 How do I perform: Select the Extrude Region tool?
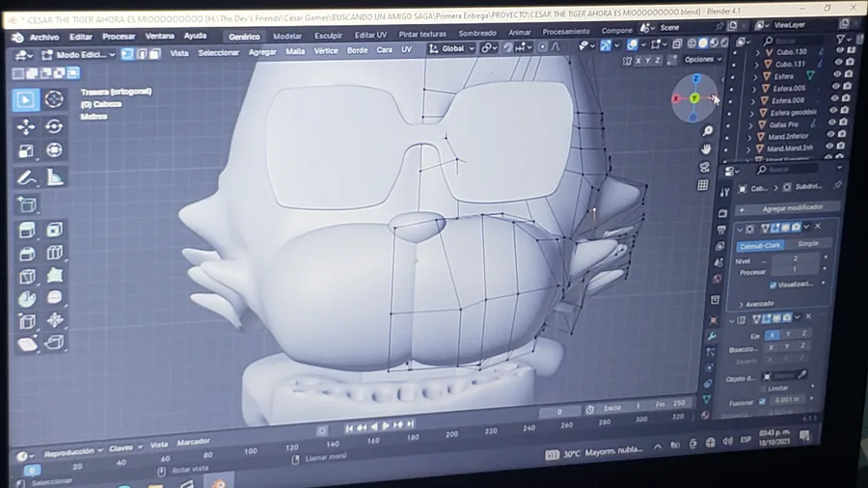27,230
